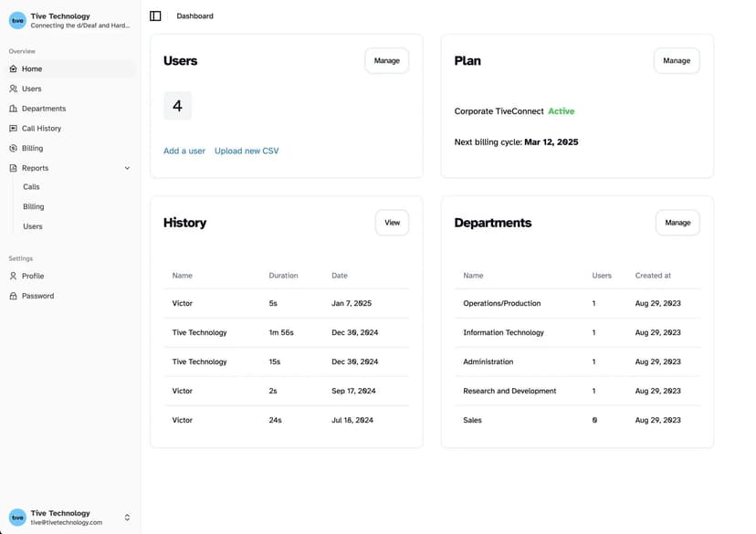Open Upload new CSV

coord(245,151)
